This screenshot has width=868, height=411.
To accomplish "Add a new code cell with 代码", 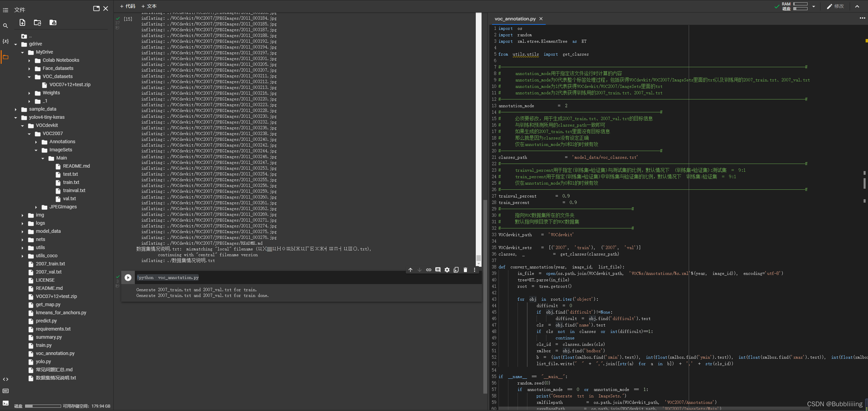I will point(128,6).
